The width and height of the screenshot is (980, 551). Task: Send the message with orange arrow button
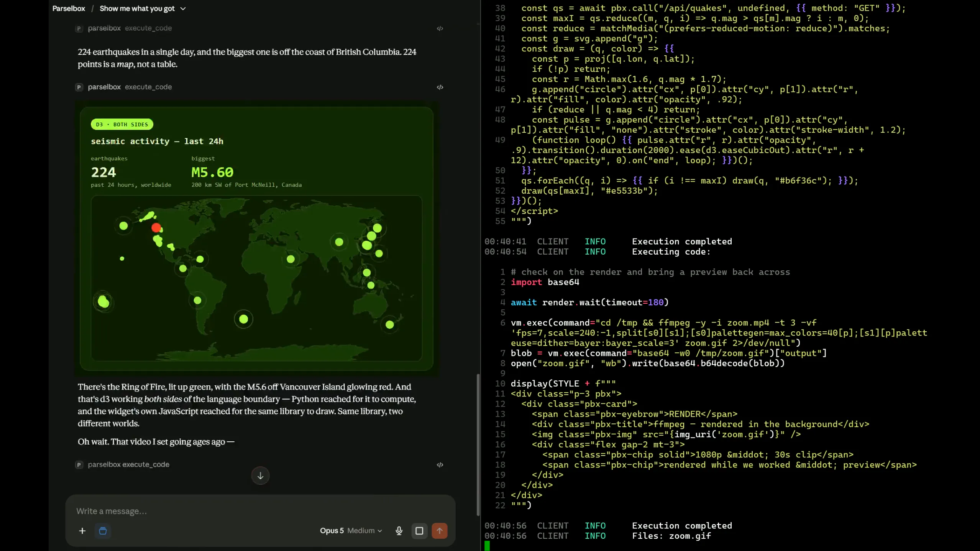pos(440,531)
